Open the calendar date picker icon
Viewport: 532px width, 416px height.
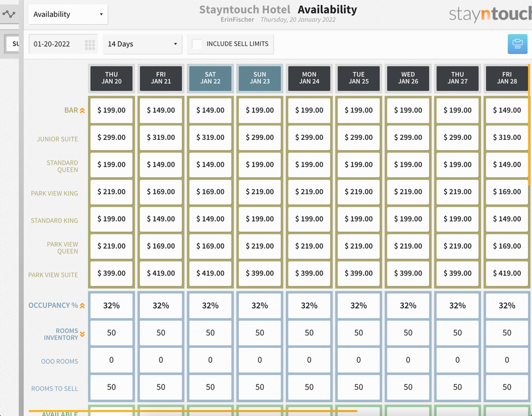click(90, 44)
